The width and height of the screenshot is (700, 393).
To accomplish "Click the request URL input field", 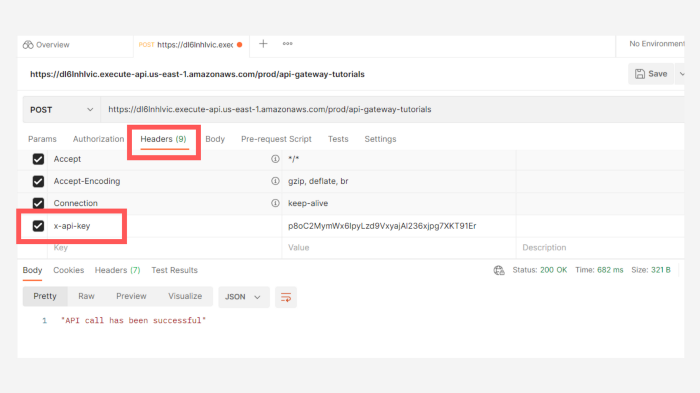I will pyautogui.click(x=393, y=109).
